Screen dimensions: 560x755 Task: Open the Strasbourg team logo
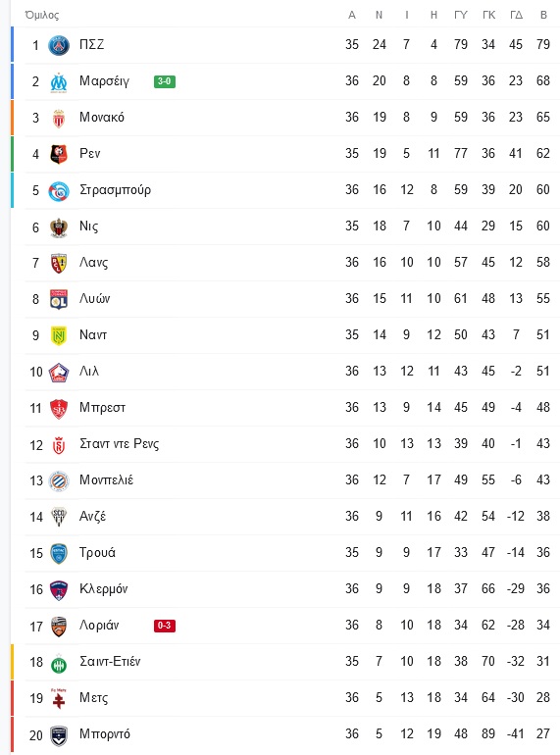tap(59, 190)
